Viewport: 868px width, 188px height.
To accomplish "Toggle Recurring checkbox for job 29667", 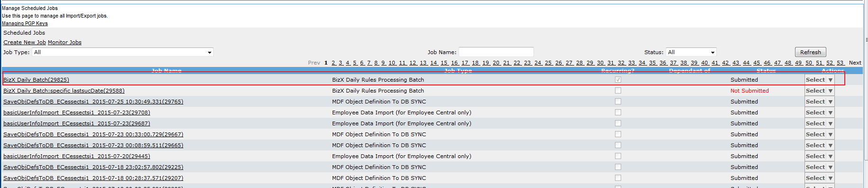I will 618,134.
